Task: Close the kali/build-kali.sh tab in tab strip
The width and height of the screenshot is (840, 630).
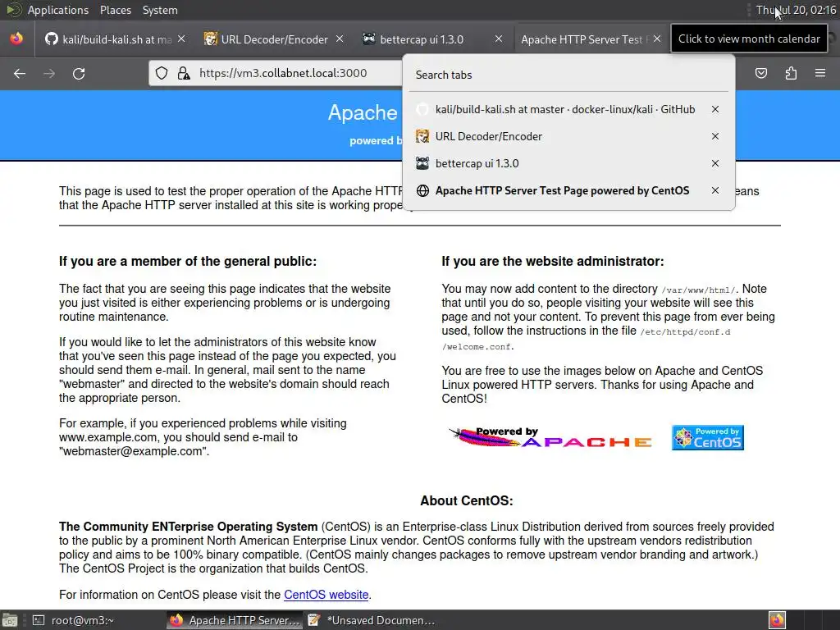Action: point(181,39)
